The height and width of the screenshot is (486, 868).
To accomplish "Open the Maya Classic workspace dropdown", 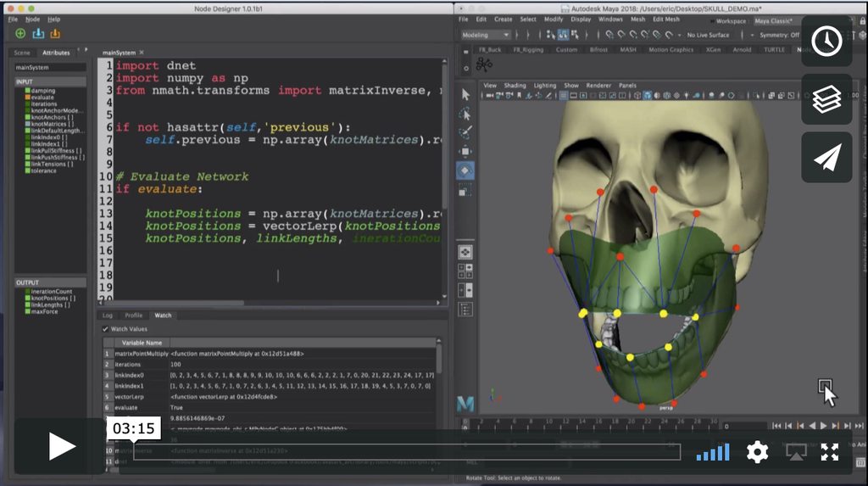I will tap(776, 21).
